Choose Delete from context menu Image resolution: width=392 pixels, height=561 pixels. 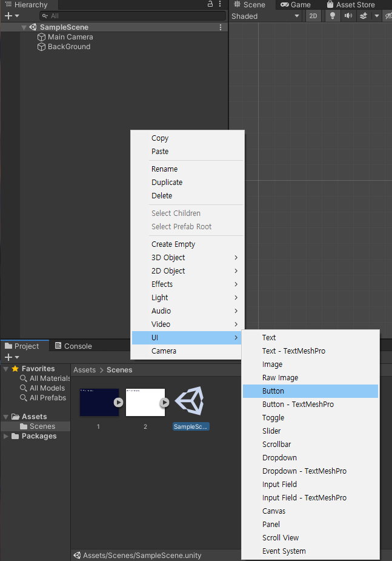[x=188, y=196]
